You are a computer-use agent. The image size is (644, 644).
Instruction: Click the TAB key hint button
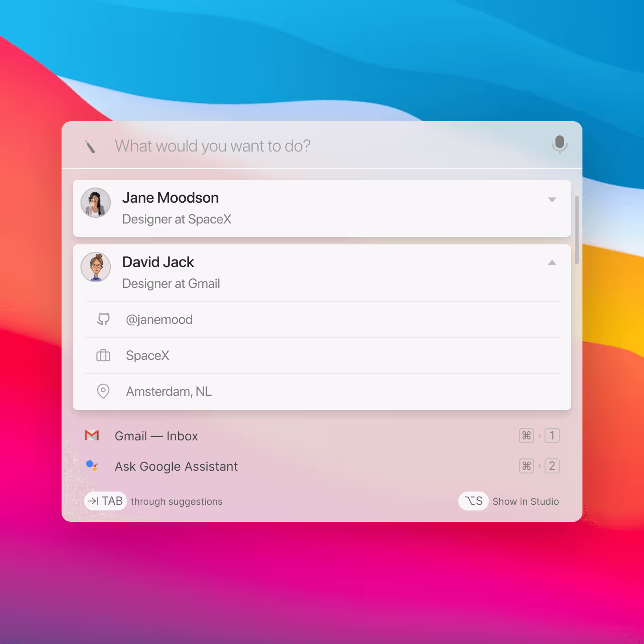point(106,501)
